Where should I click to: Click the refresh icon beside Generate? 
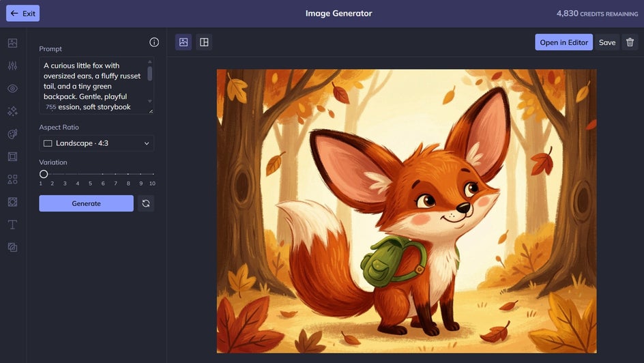click(146, 203)
